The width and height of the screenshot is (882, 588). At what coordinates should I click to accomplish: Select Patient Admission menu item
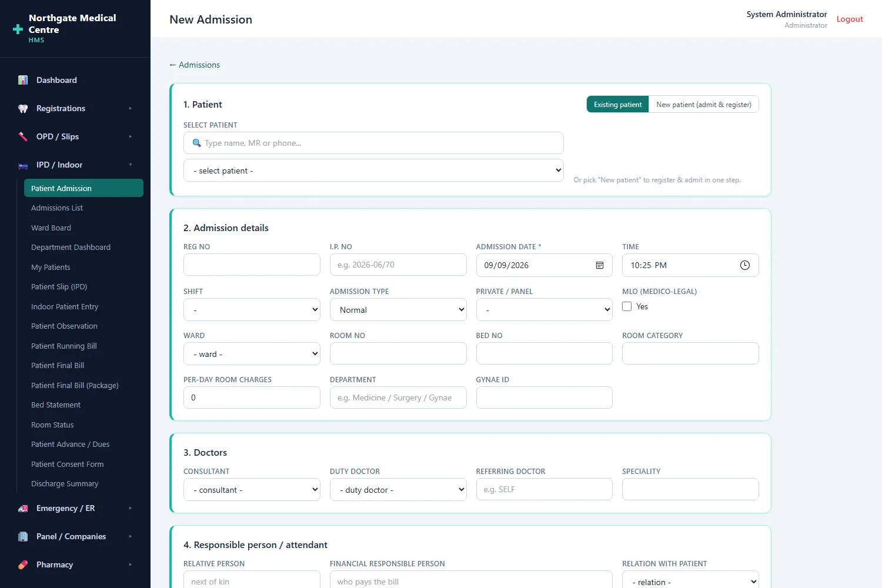tap(83, 188)
